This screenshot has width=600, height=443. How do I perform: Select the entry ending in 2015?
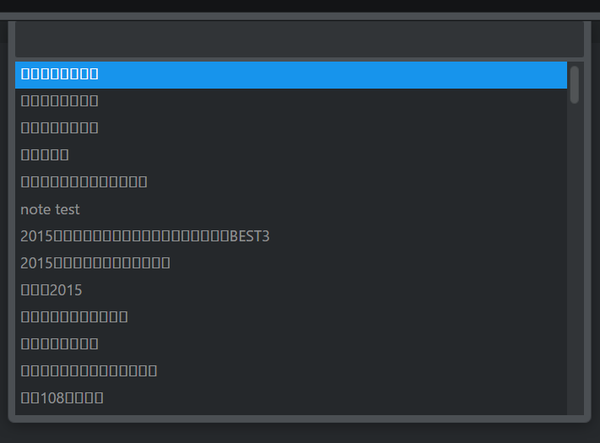(291, 290)
